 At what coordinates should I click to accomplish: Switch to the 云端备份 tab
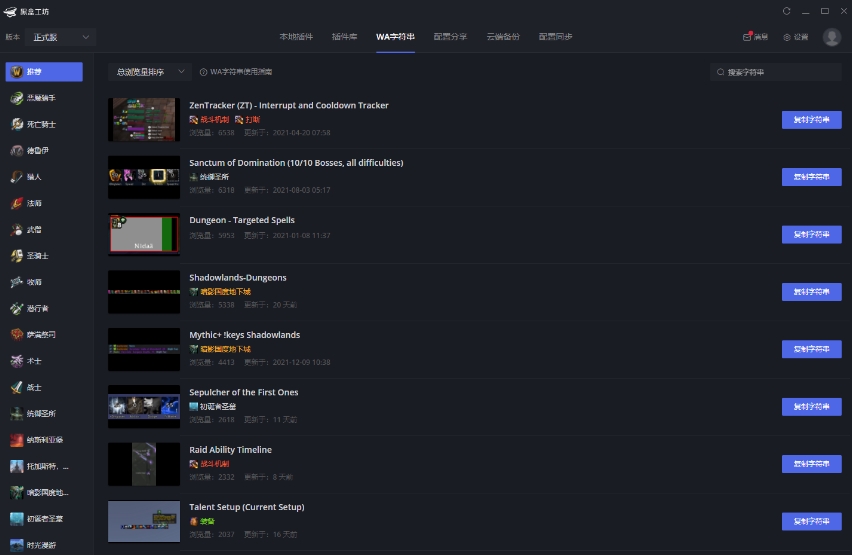(x=503, y=36)
